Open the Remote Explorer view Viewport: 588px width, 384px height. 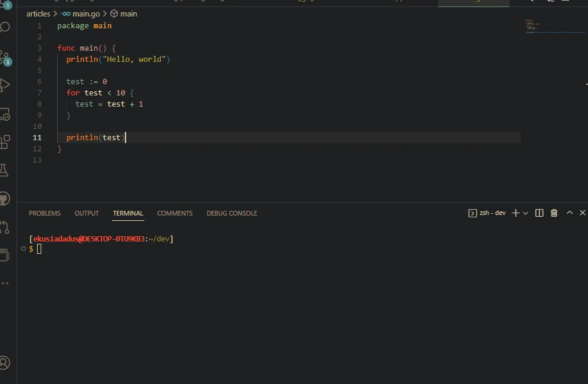click(x=5, y=114)
